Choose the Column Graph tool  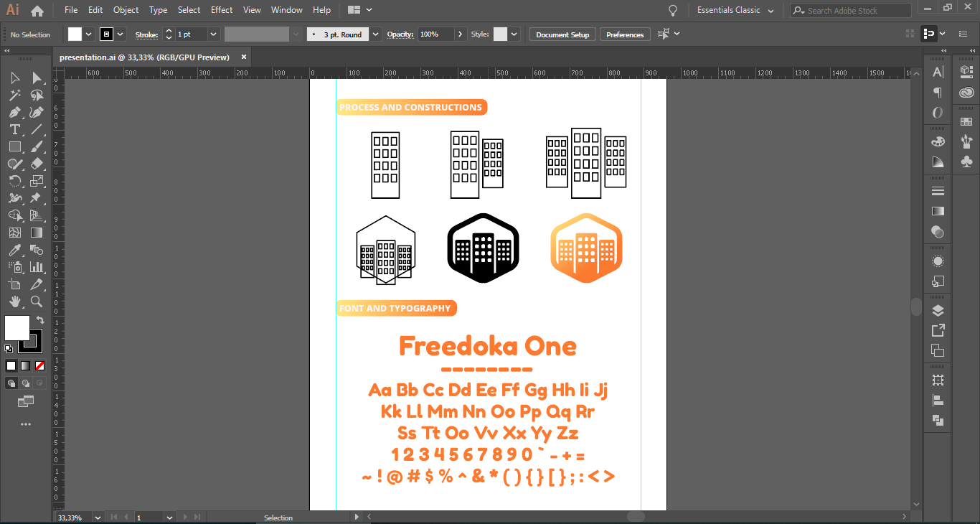point(37,267)
